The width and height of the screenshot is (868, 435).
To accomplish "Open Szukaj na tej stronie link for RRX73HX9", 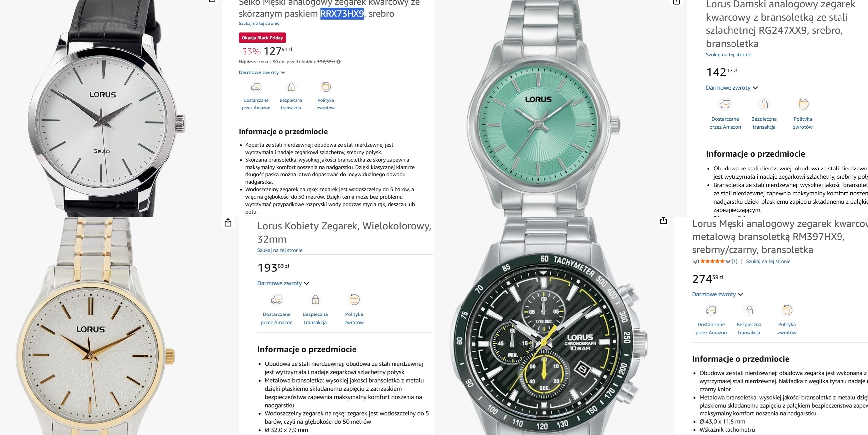I will pyautogui.click(x=259, y=23).
